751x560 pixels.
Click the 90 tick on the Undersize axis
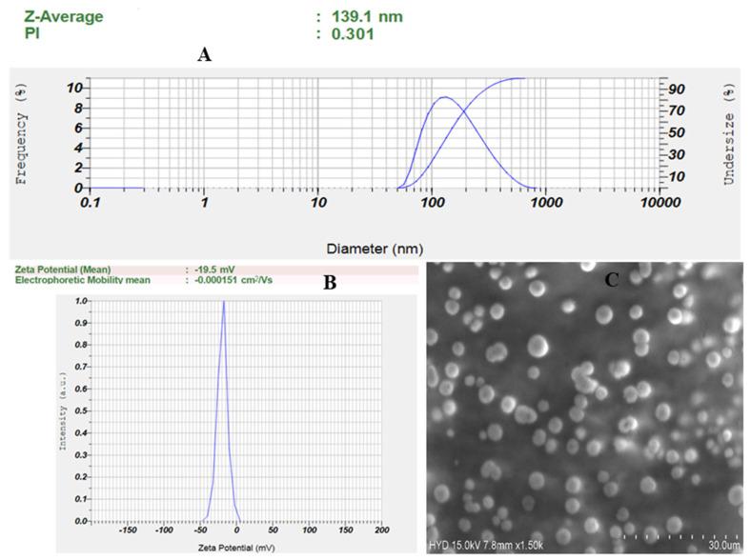(677, 89)
